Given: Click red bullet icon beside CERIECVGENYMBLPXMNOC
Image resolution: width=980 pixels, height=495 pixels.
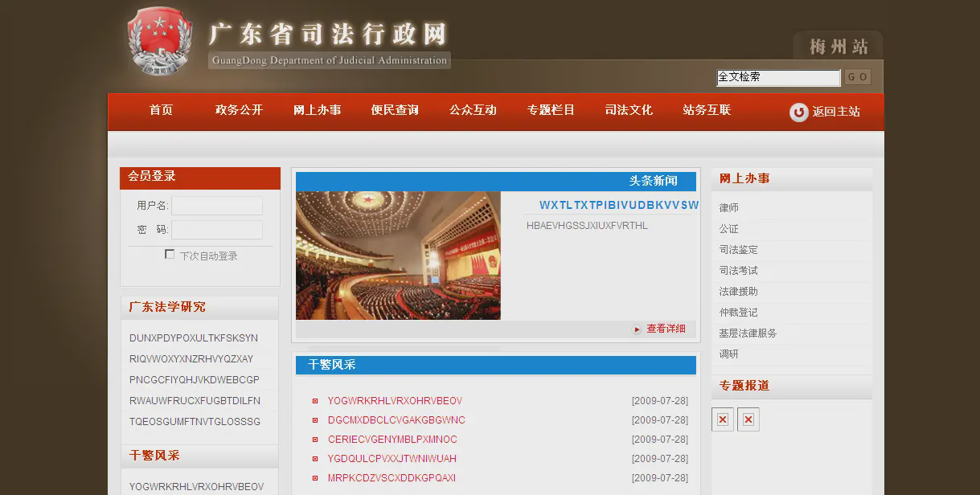Looking at the screenshot, I should point(315,440).
